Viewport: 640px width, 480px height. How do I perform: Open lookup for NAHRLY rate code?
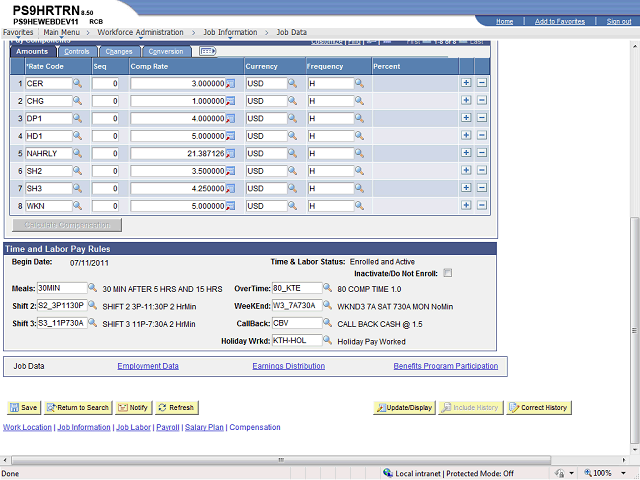(x=77, y=153)
